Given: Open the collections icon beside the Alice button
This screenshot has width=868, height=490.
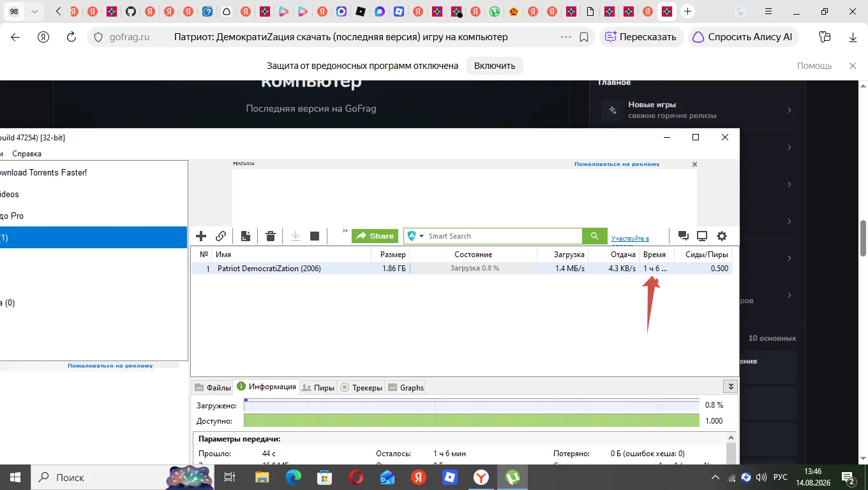Looking at the screenshot, I should (825, 37).
